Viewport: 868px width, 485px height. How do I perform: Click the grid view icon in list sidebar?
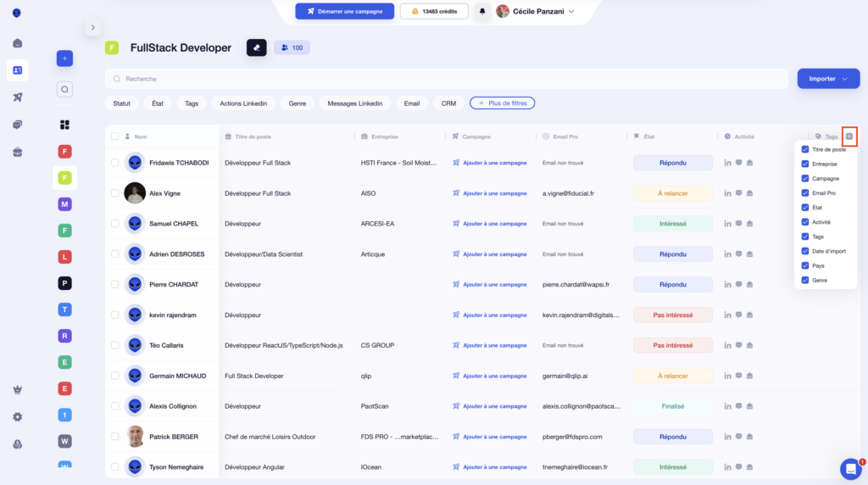point(64,125)
